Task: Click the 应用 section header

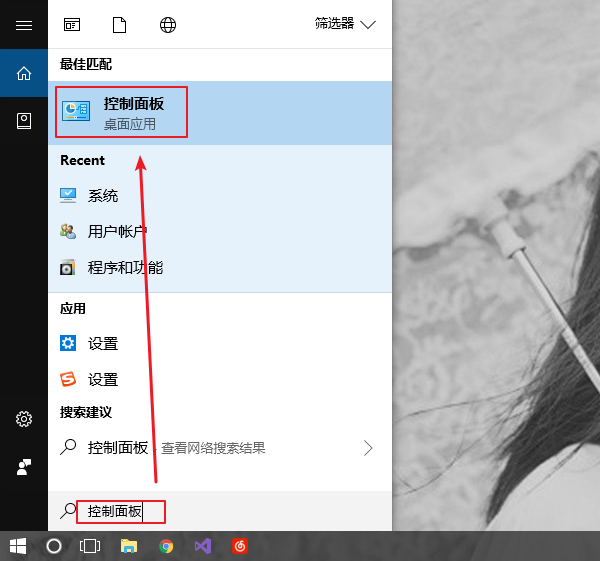Action: (x=73, y=308)
